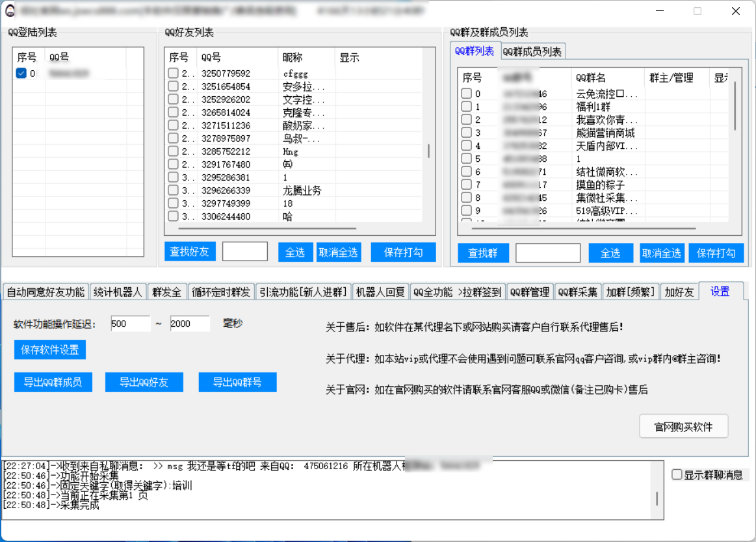Viewport: 756px width, 542px height.
Task: Go to the QQ群采集 tab
Action: coord(577,292)
